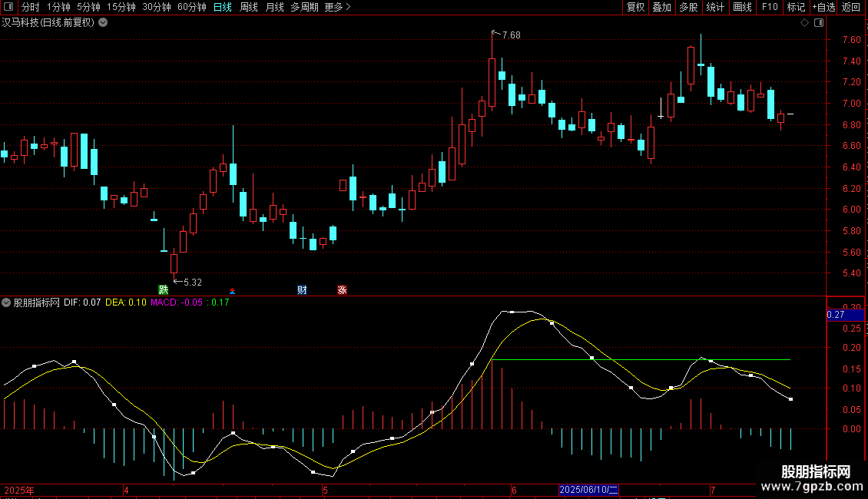868x499 pixels.
Task: Click the 返回 back button
Action: [851, 7]
